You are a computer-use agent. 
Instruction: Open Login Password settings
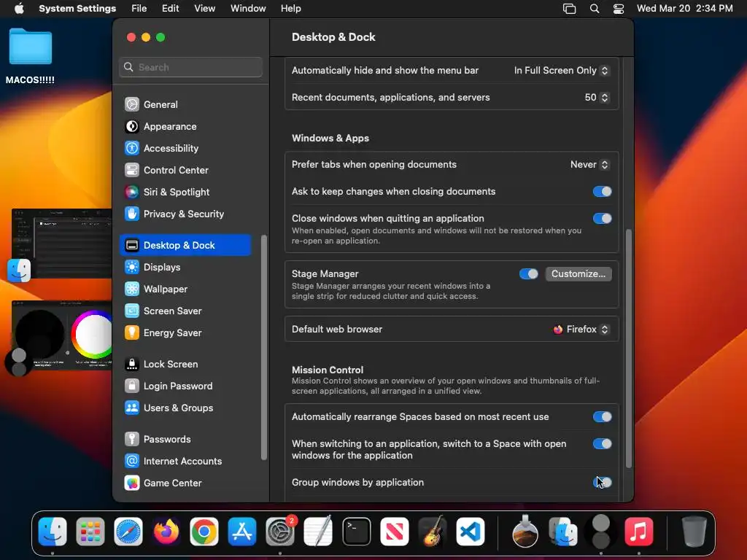(185, 386)
